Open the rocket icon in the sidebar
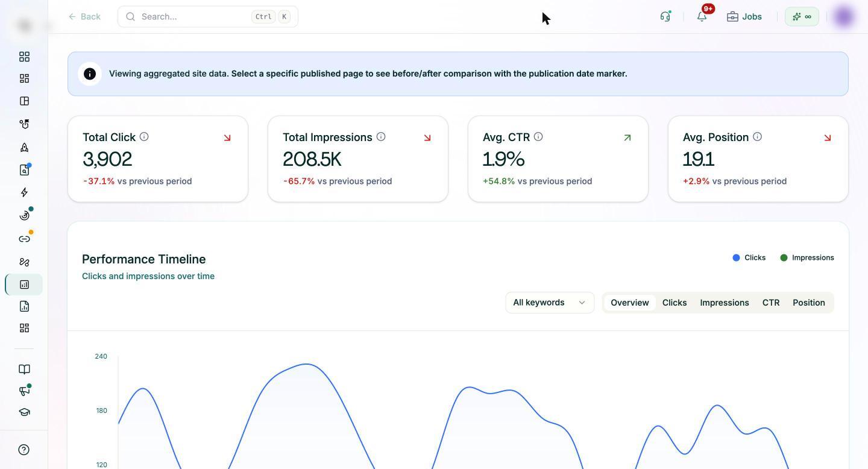 [x=24, y=147]
